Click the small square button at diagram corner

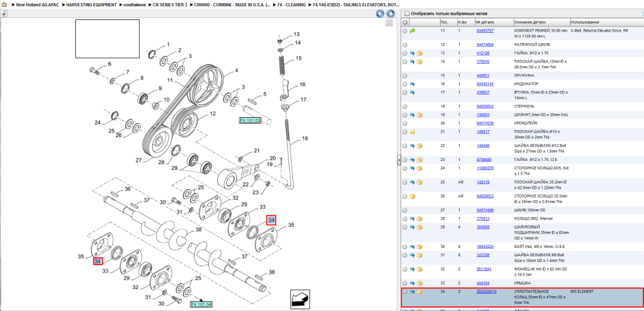(389, 23)
